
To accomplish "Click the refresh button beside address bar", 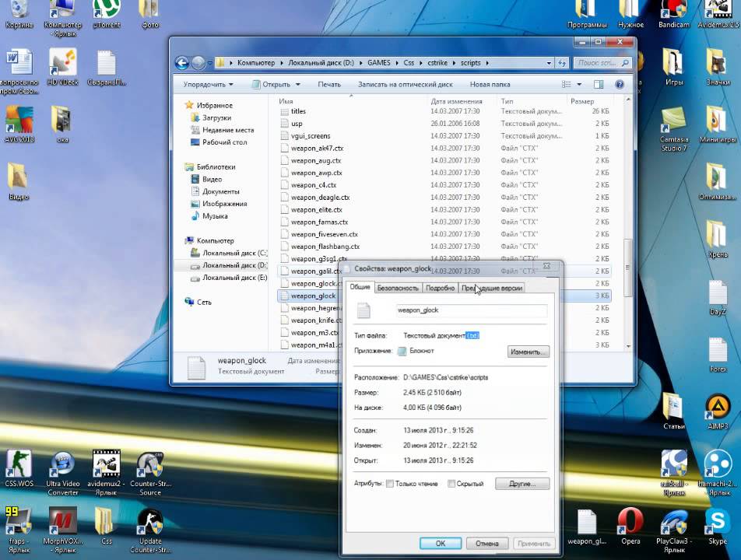I will tap(562, 63).
